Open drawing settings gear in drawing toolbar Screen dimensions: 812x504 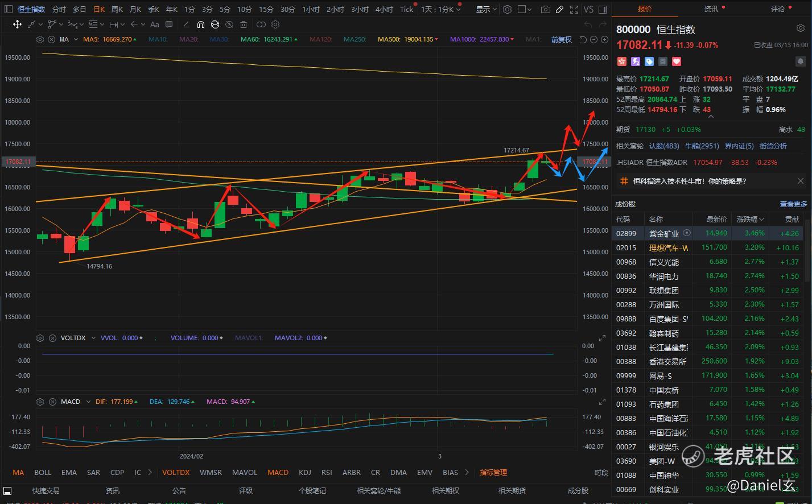pyautogui.click(x=275, y=24)
